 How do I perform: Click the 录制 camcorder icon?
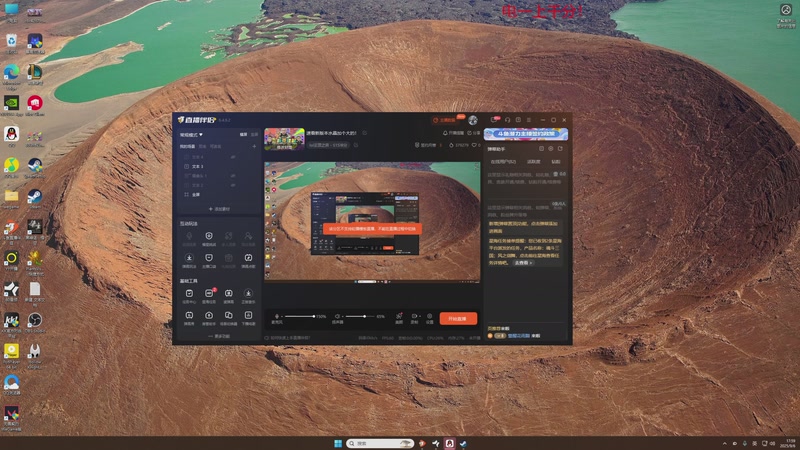tap(414, 316)
